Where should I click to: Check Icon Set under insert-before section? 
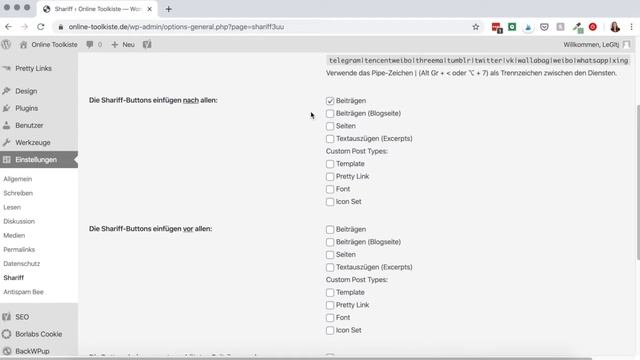330,330
